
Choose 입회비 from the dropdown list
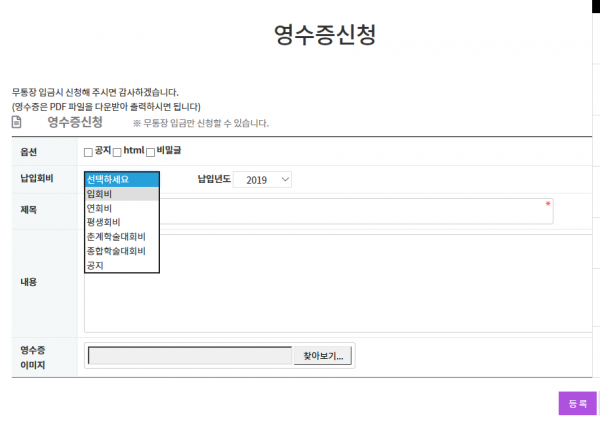click(x=121, y=194)
